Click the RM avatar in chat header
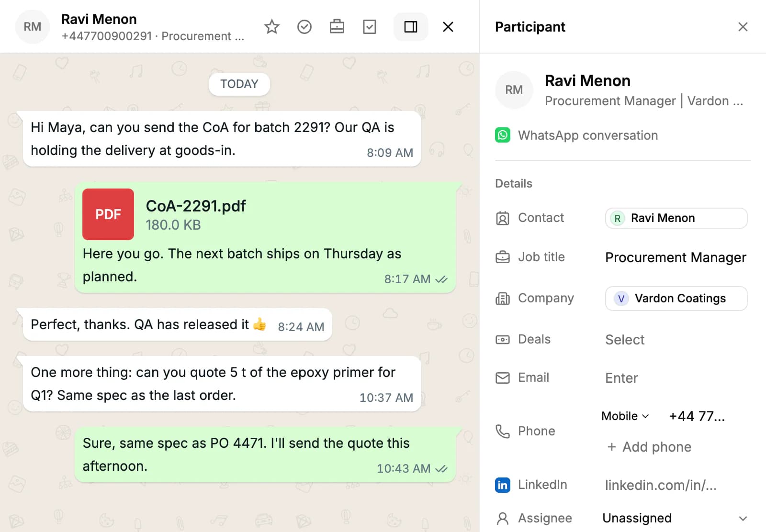The image size is (766, 532). coord(33,27)
